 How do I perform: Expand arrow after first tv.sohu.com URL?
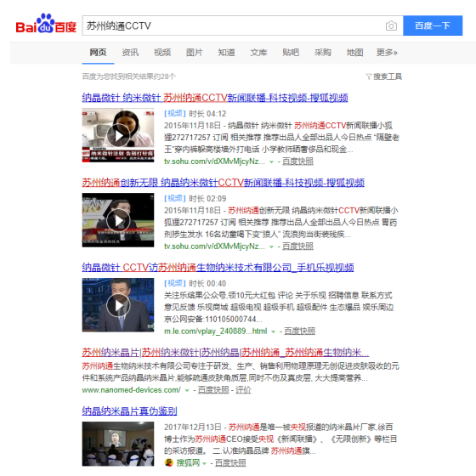pos(272,161)
